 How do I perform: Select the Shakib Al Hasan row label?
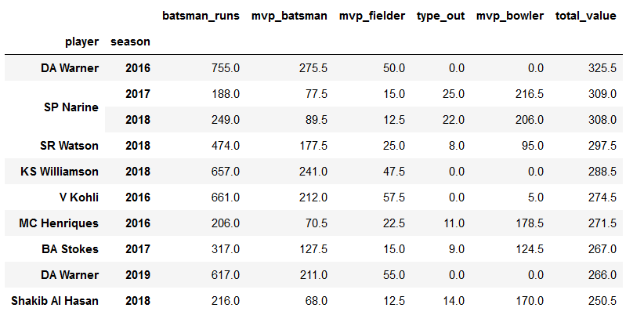(x=55, y=301)
